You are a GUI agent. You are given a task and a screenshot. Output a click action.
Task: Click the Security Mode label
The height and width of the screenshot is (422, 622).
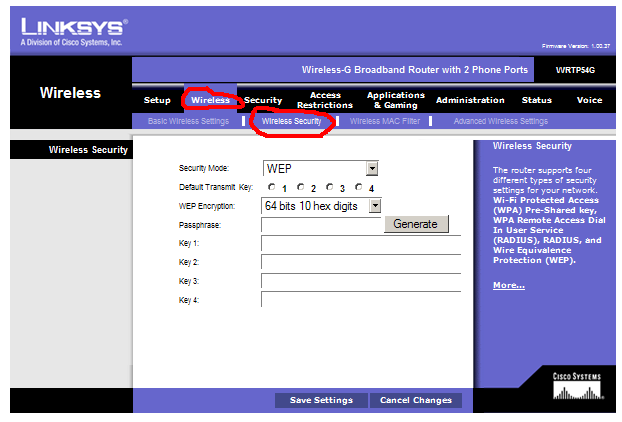point(204,168)
